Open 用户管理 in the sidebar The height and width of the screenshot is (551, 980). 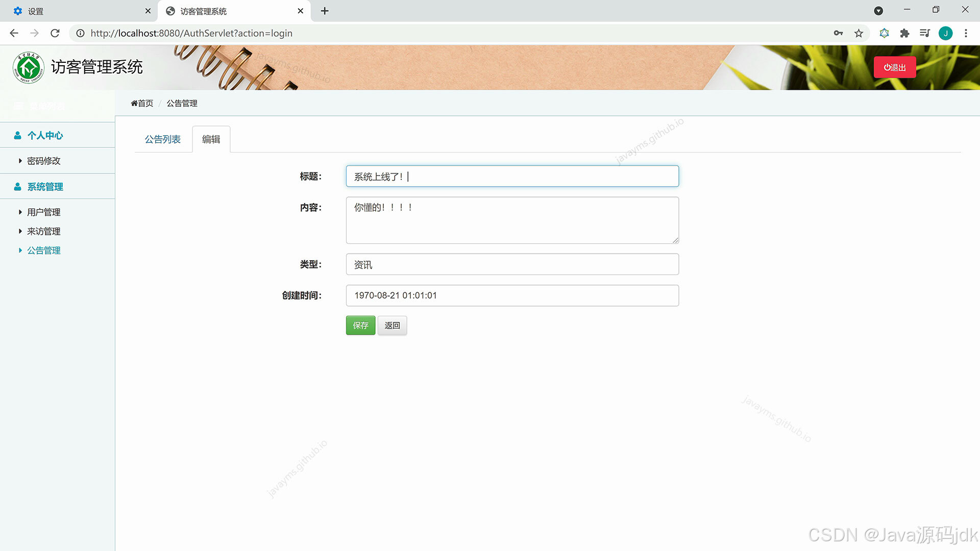coord(43,212)
